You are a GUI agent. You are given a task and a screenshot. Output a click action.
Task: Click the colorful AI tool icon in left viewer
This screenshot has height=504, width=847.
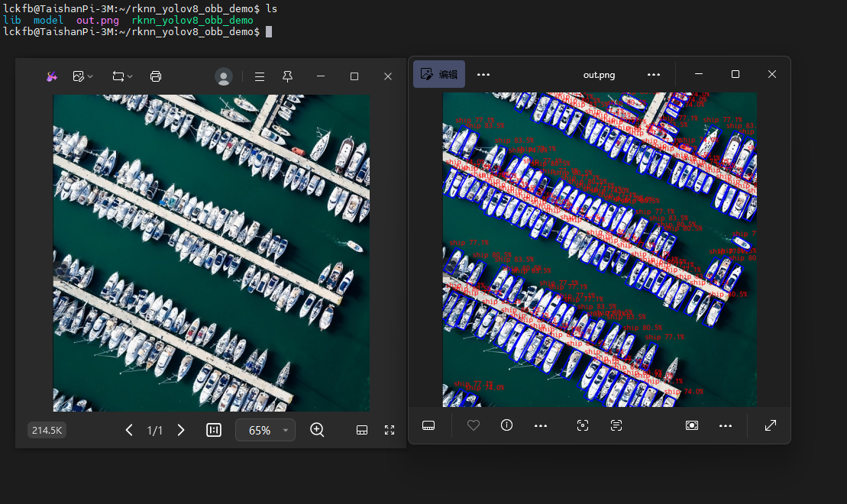(52, 76)
